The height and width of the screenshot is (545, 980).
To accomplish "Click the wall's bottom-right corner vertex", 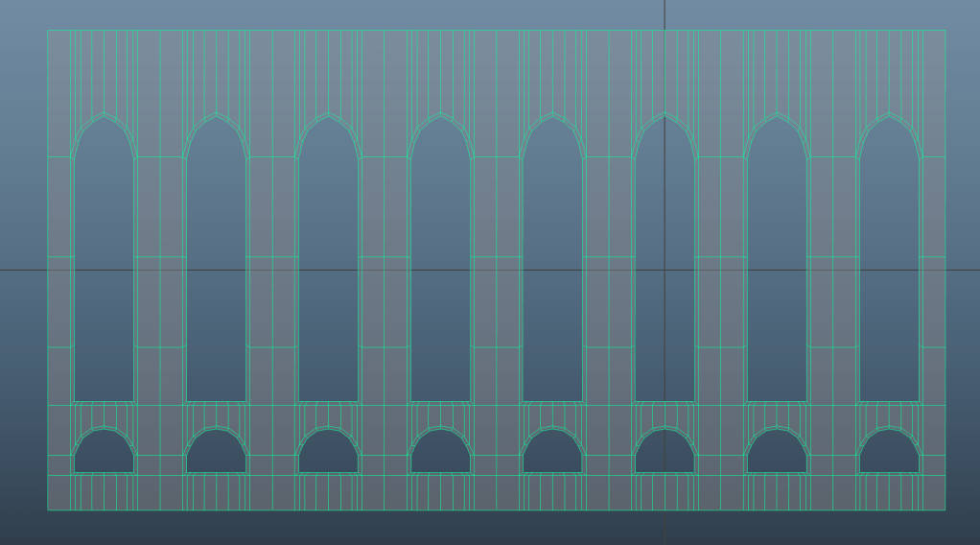I will [945, 509].
